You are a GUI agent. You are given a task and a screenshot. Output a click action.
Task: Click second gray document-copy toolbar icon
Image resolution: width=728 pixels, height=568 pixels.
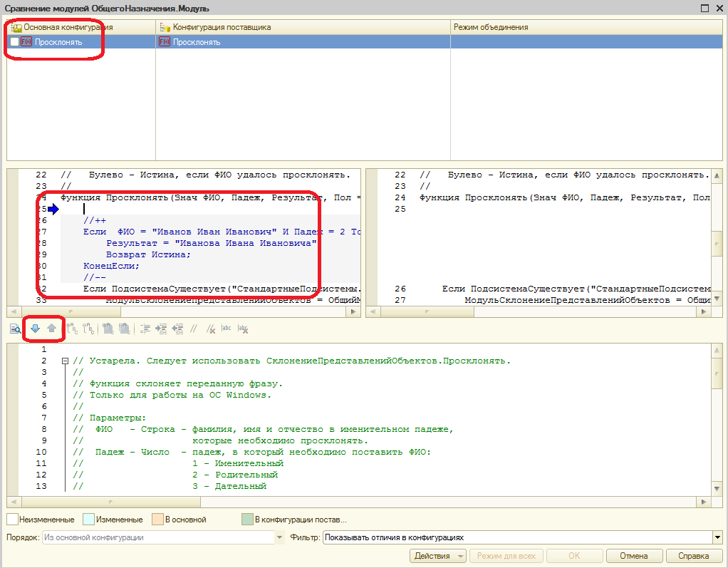coord(125,329)
